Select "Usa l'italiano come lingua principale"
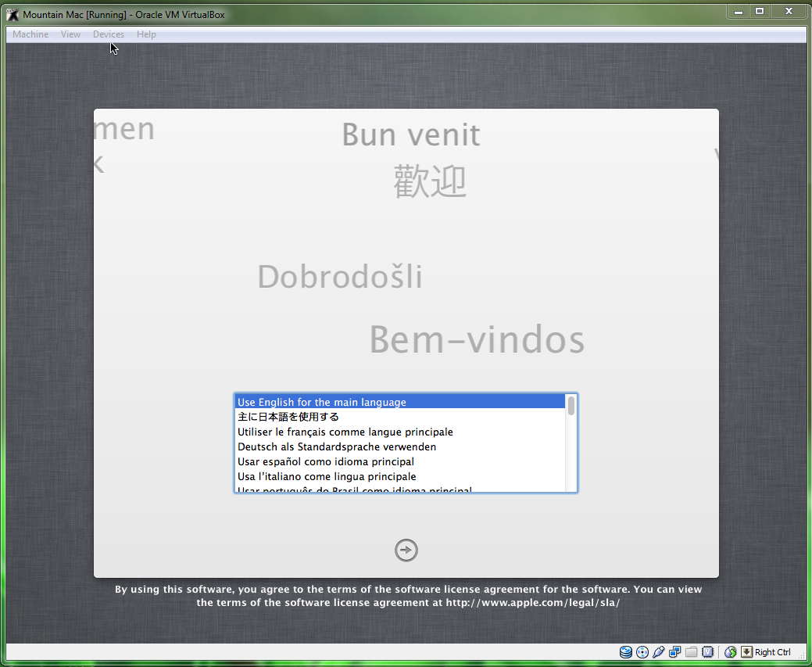Viewport: 812px width, 667px height. click(x=326, y=476)
